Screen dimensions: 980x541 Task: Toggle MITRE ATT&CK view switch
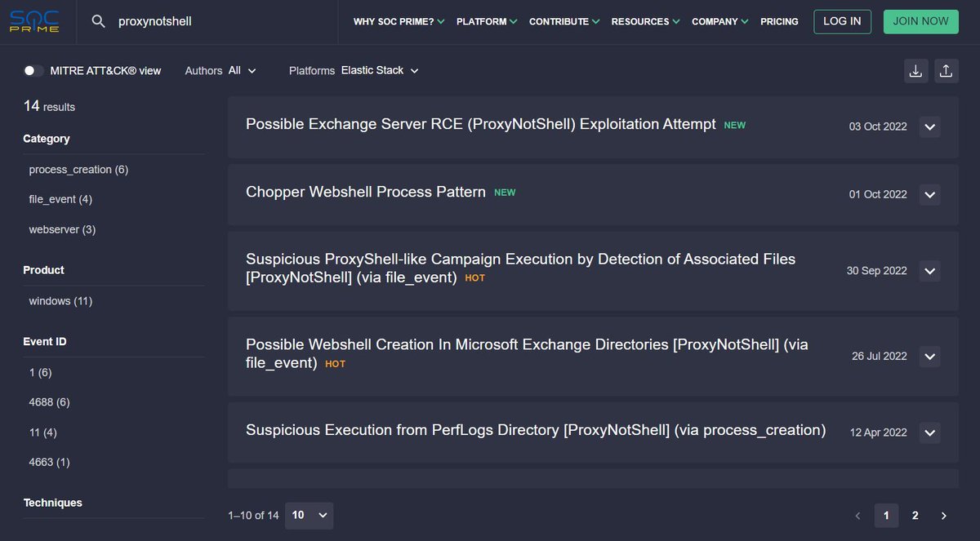pyautogui.click(x=33, y=71)
